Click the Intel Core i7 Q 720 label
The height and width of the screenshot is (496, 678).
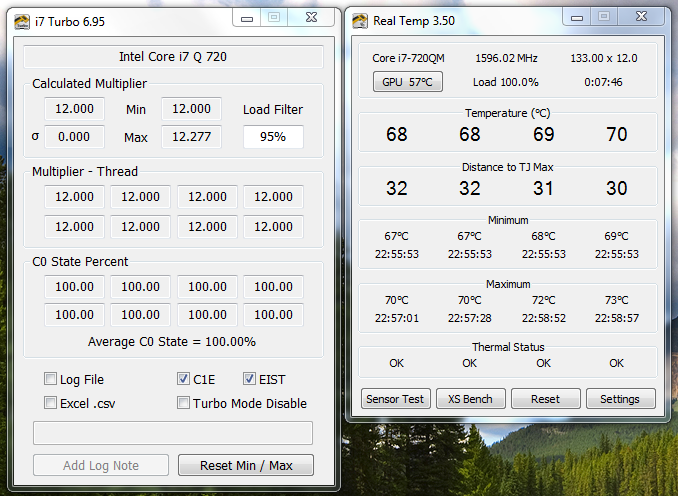[x=173, y=57]
